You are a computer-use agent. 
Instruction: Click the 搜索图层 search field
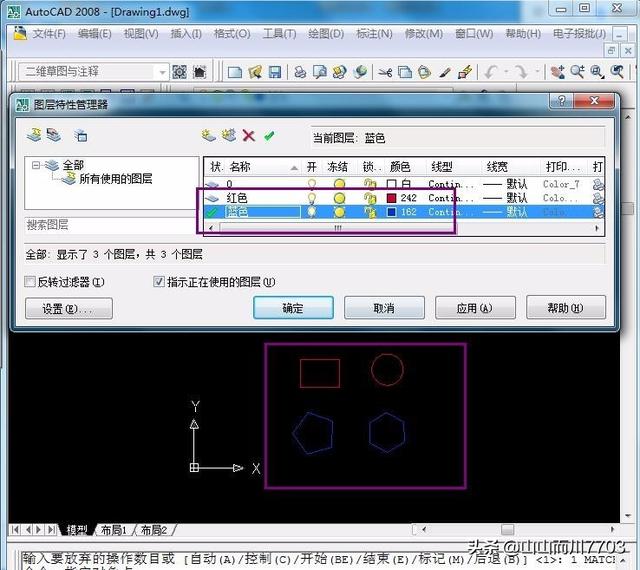point(110,225)
